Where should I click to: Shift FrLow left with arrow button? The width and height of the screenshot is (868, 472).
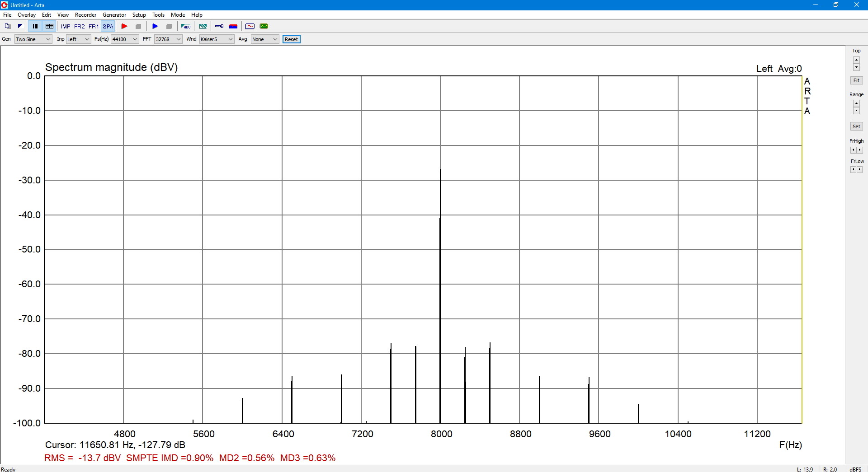(854, 169)
